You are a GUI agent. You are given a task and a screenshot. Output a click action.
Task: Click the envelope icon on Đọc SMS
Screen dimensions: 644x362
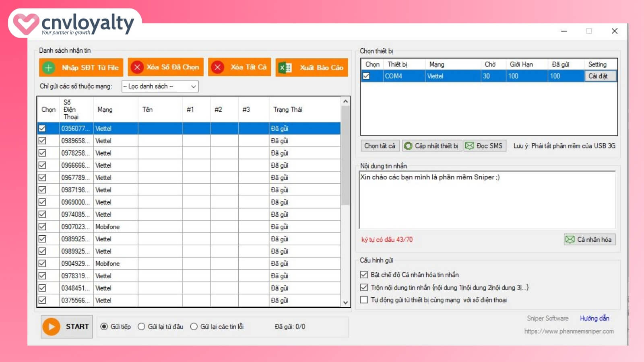point(469,146)
